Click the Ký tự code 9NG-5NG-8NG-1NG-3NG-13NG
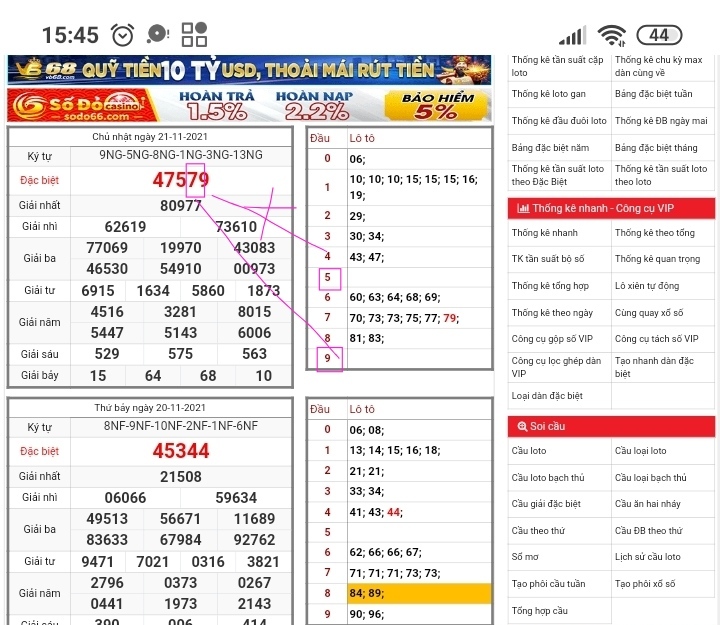Image resolution: width=720 pixels, height=625 pixels. point(181,155)
